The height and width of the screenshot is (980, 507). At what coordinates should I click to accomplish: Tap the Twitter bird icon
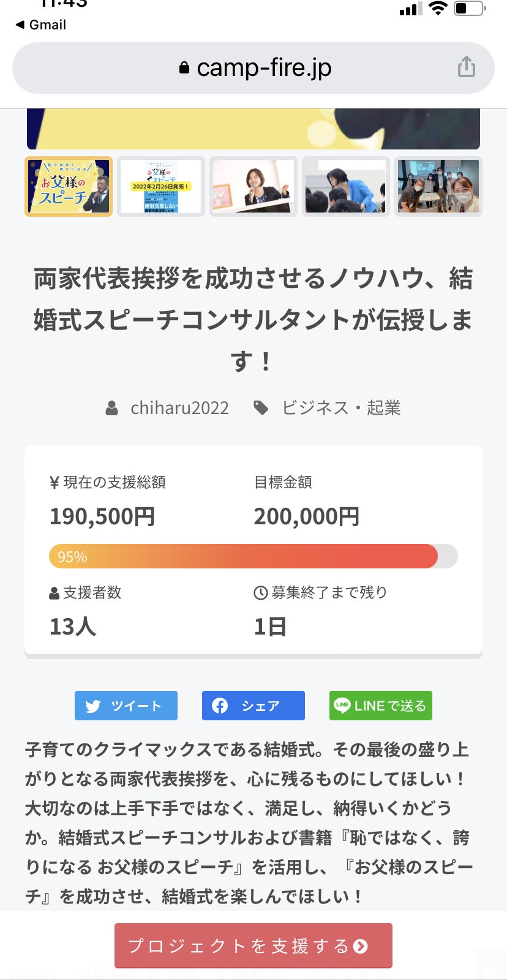(x=93, y=706)
